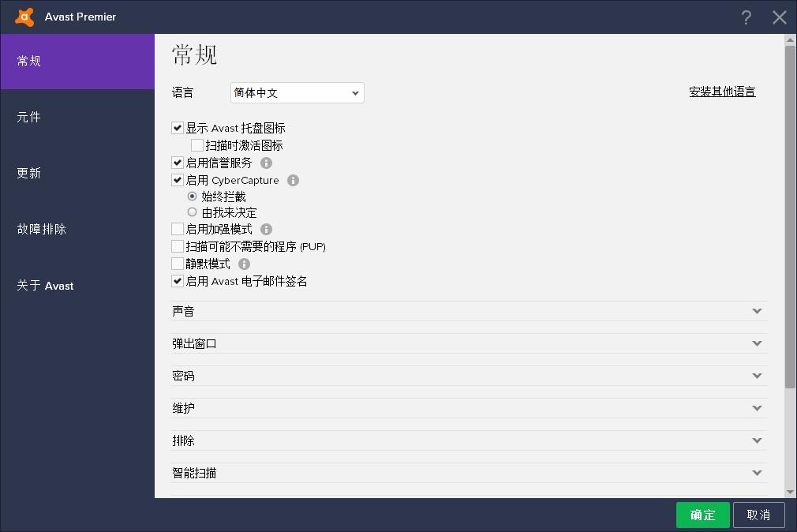
Task: Show info tooltip for 静默模式
Action: (244, 264)
